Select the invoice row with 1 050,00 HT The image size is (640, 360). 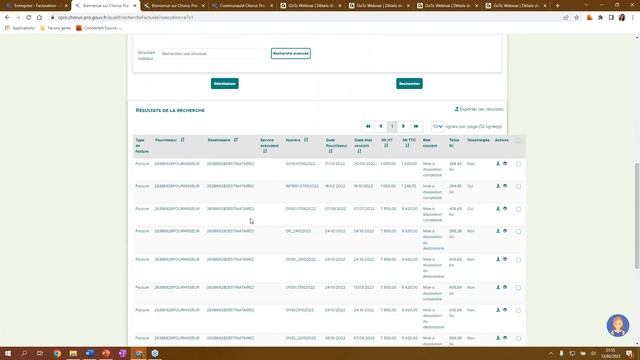[x=518, y=187]
